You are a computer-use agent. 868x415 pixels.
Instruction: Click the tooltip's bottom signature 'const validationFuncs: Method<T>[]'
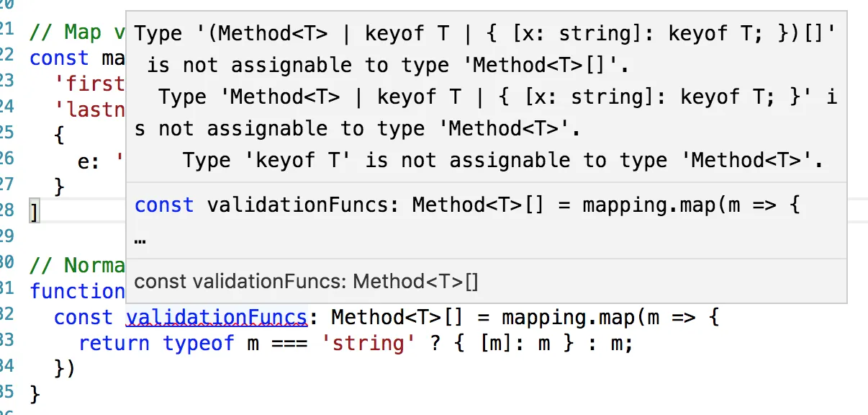(x=306, y=281)
